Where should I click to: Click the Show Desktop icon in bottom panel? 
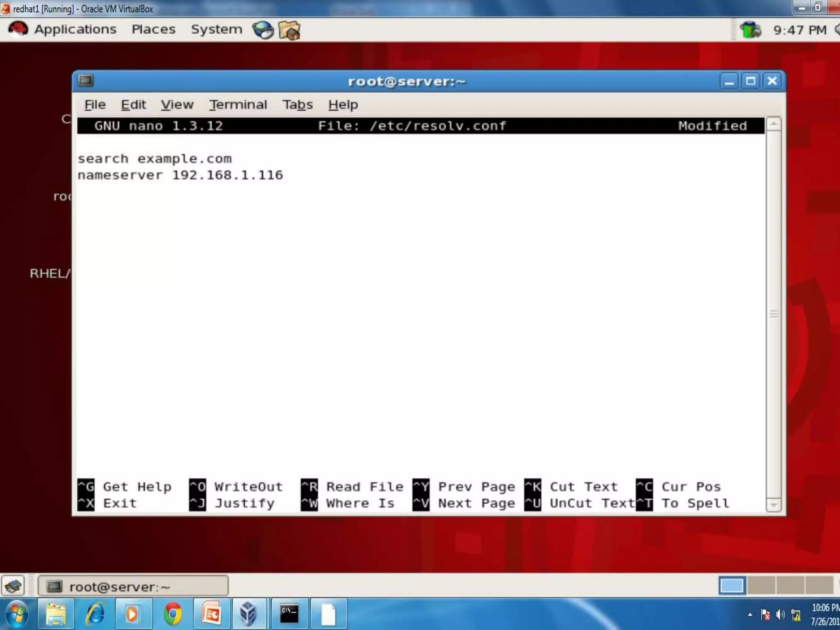[x=13, y=586]
